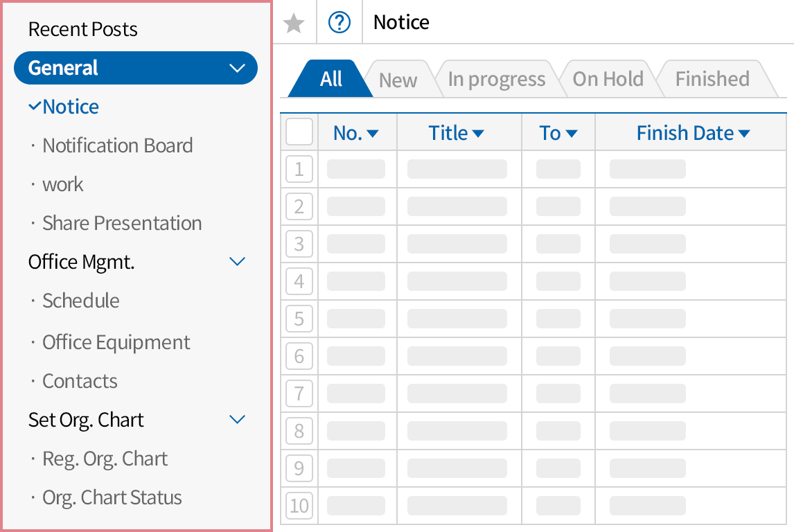Sort by Finish Date using its dropdown arrow
Image resolution: width=794 pixels, height=532 pixels.
tap(743, 132)
